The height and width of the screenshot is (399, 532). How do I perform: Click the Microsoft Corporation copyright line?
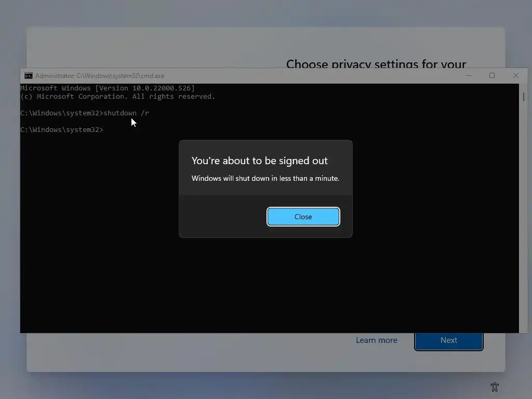tap(117, 96)
